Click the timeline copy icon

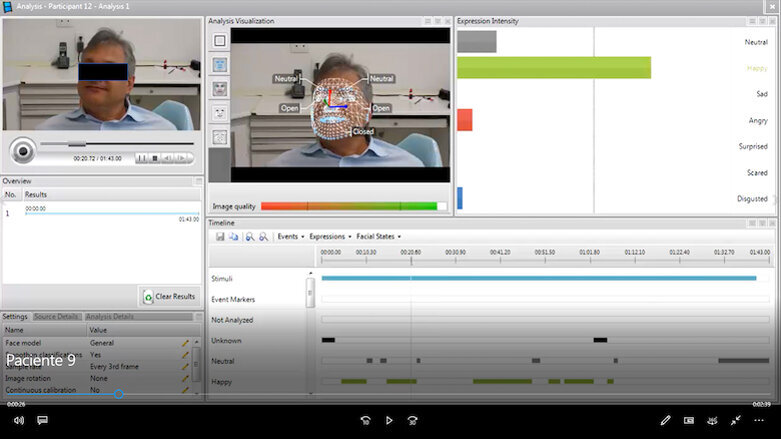(233, 236)
